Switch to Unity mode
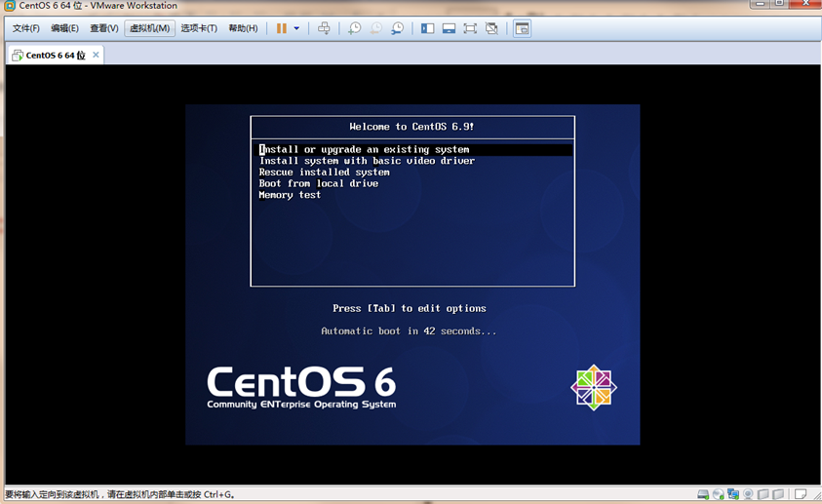 pos(491,28)
